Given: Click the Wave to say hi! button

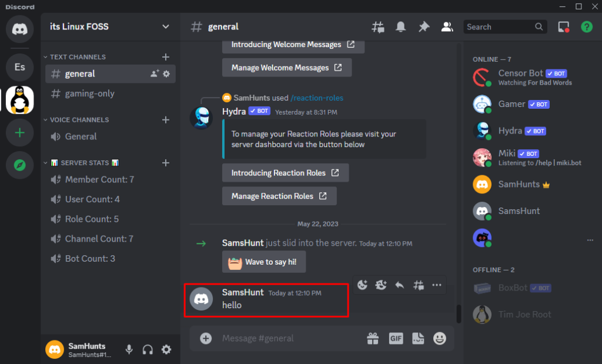Looking at the screenshot, I should [264, 262].
